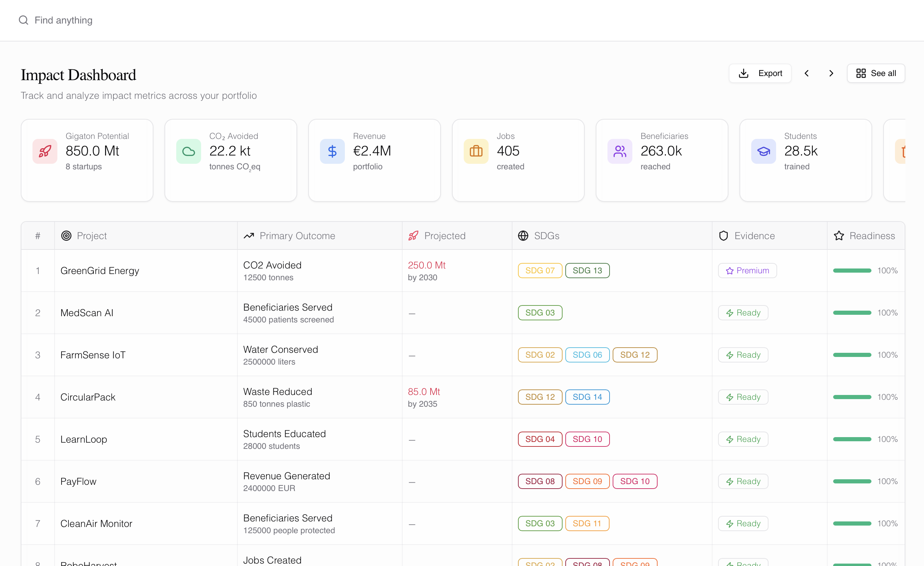The width and height of the screenshot is (924, 566).
Task: Click the "45000 patients screened" outcome text
Action: click(x=289, y=320)
